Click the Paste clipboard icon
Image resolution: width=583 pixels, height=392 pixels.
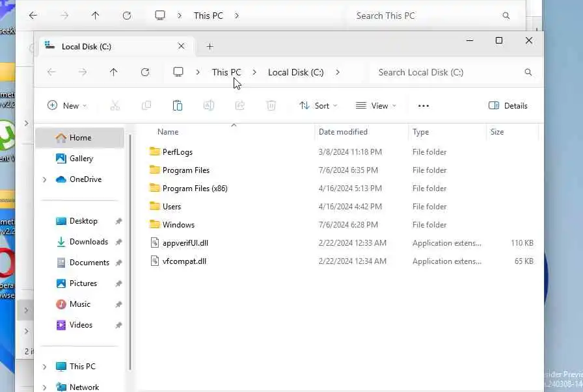tap(178, 106)
